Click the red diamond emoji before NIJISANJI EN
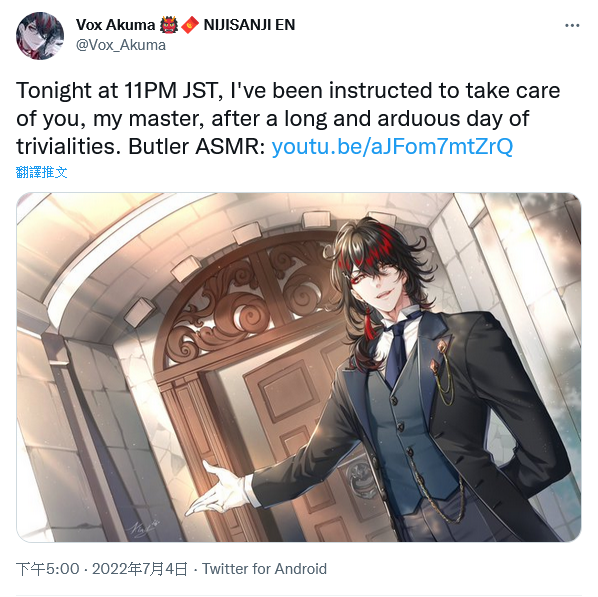 [x=190, y=25]
